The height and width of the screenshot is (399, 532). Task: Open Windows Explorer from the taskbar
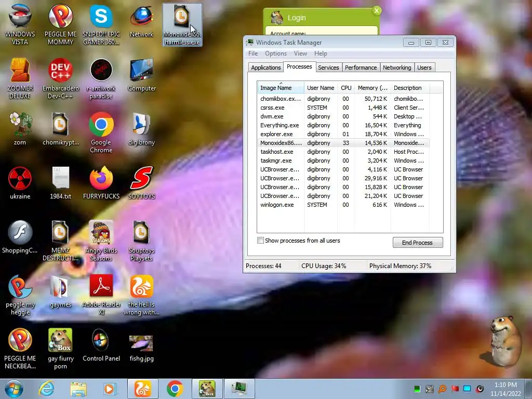(78, 389)
